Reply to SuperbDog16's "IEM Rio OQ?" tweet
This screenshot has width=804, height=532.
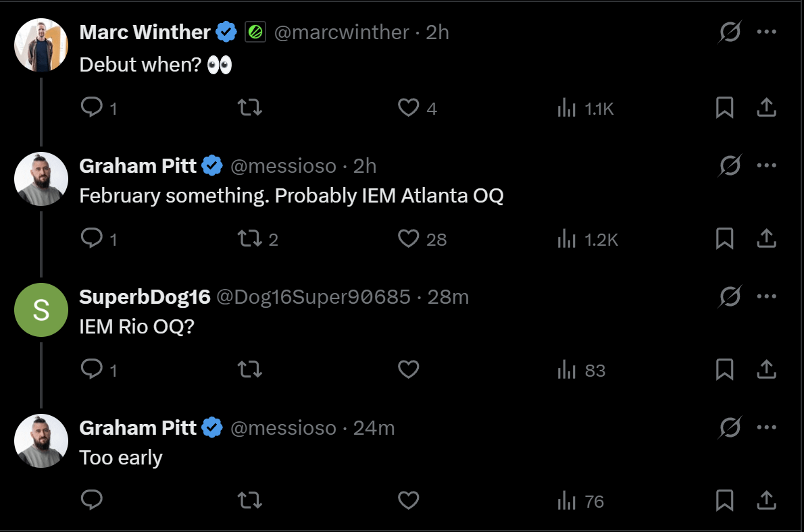91,370
